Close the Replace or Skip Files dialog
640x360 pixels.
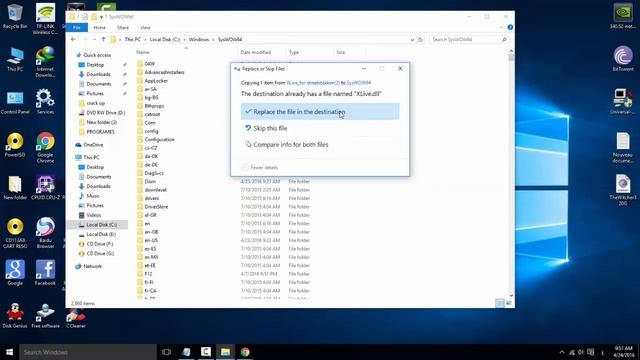coord(400,69)
